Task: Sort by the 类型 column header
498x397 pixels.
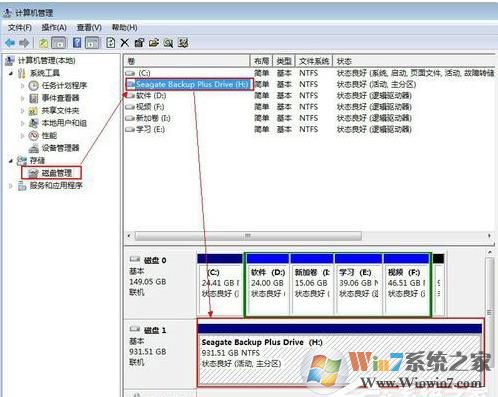Action: point(284,61)
